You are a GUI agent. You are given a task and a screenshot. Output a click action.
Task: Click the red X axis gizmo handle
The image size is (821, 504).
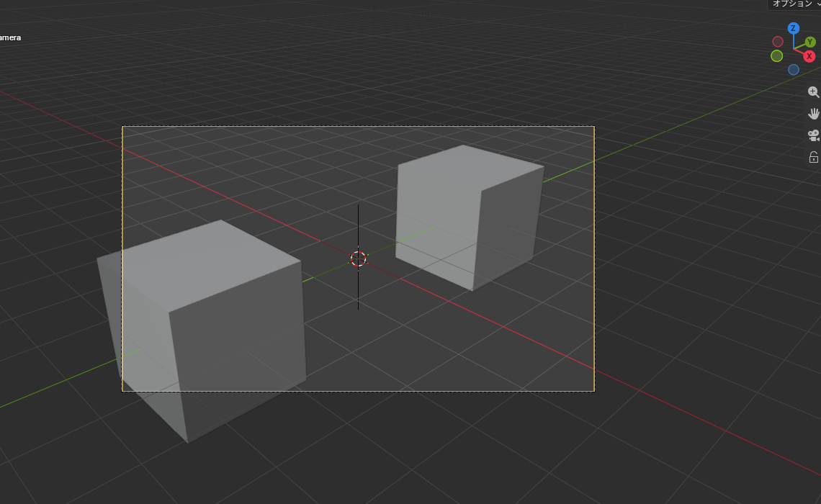tap(809, 57)
